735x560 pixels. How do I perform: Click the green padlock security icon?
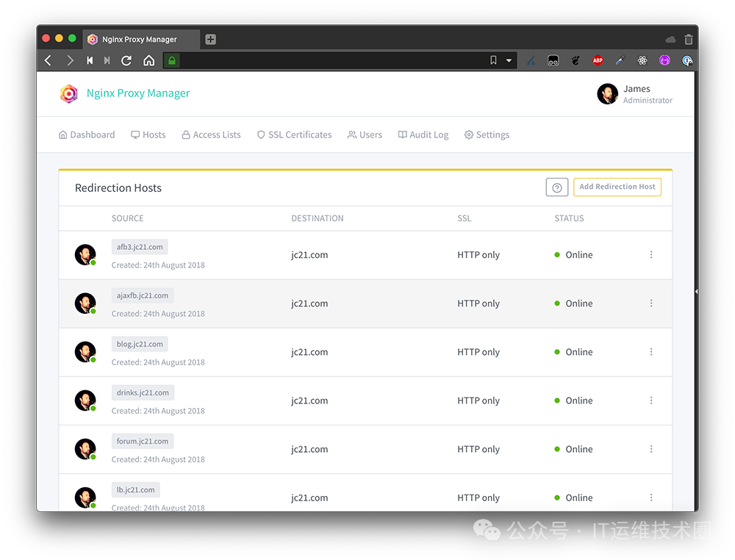(172, 60)
